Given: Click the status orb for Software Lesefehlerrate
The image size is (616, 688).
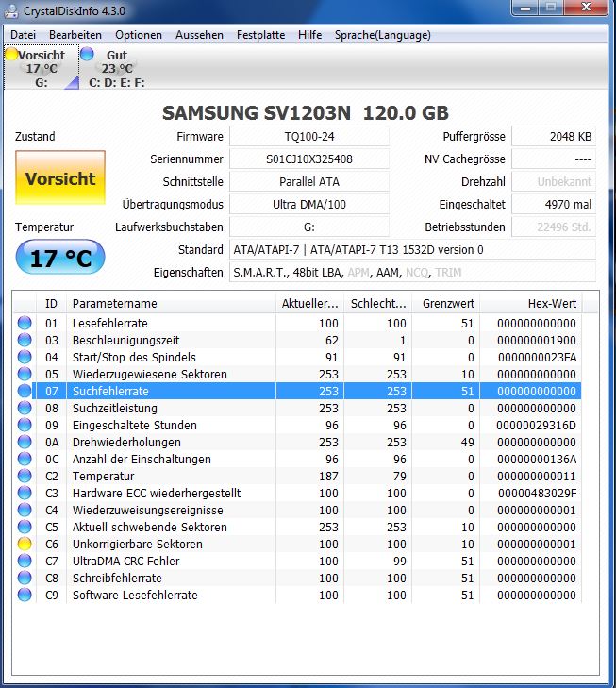Looking at the screenshot, I should tap(25, 595).
